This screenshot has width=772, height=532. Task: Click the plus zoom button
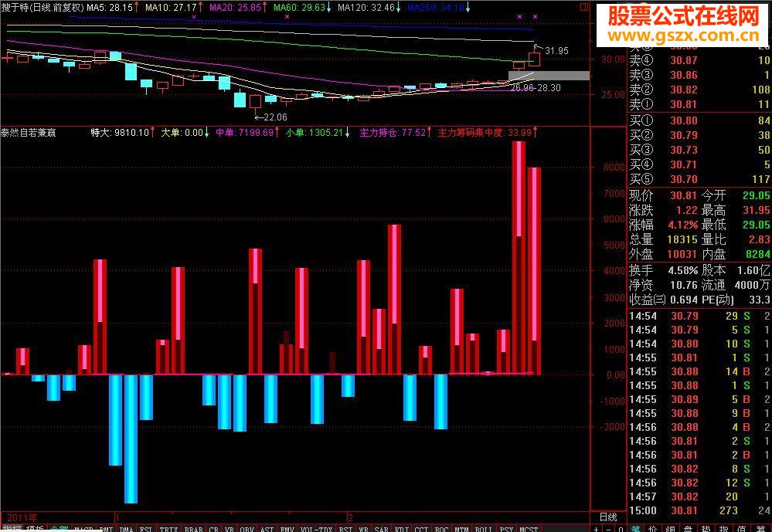(x=596, y=530)
